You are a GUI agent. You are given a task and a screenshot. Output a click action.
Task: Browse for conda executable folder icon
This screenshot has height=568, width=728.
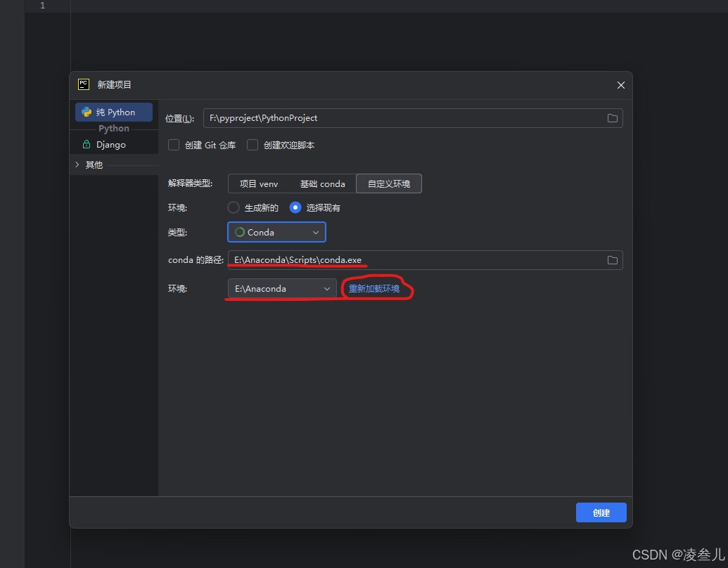613,260
